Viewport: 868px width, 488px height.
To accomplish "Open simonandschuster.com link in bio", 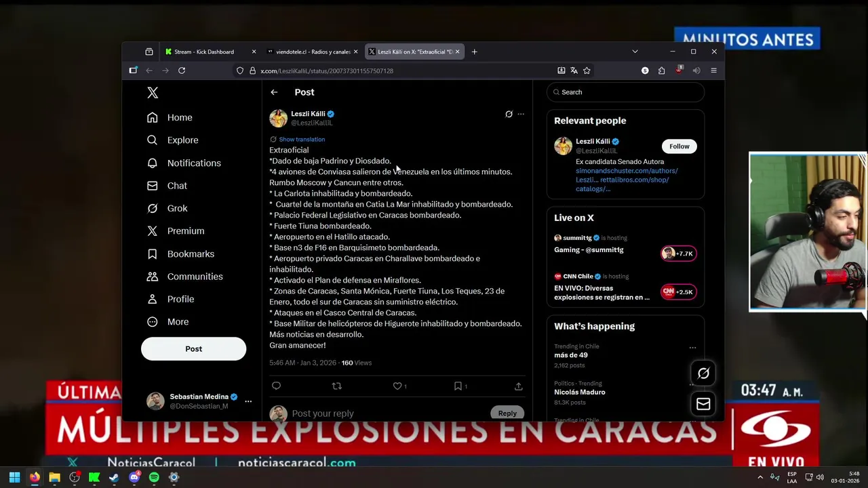I will [x=627, y=171].
